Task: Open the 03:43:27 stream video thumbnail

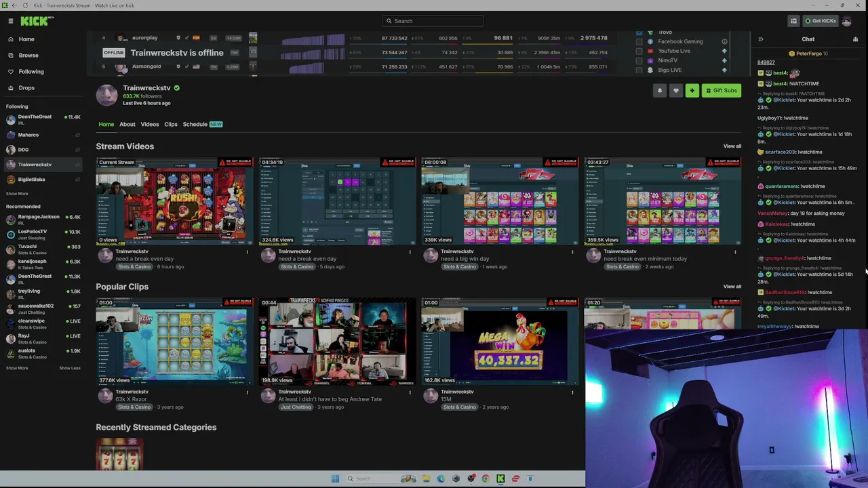Action: [663, 201]
